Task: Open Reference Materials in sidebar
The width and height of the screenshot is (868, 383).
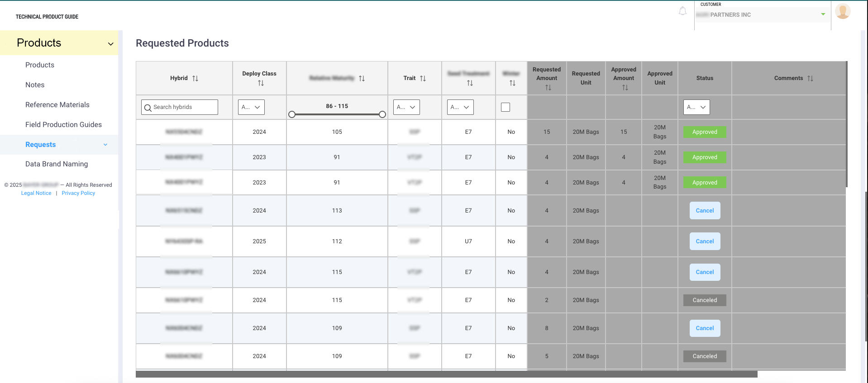Action: click(x=57, y=105)
